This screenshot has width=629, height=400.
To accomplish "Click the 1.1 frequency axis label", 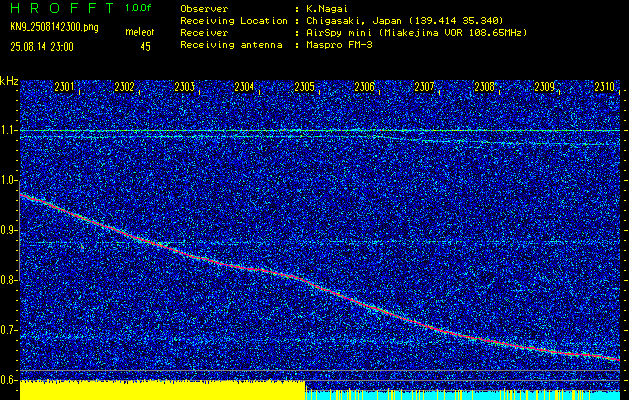I will point(8,130).
